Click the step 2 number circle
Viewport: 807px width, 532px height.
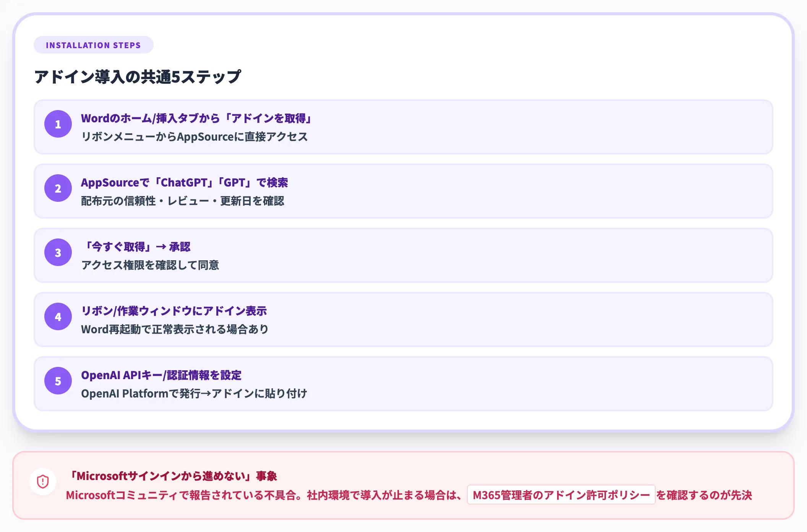tap(58, 188)
